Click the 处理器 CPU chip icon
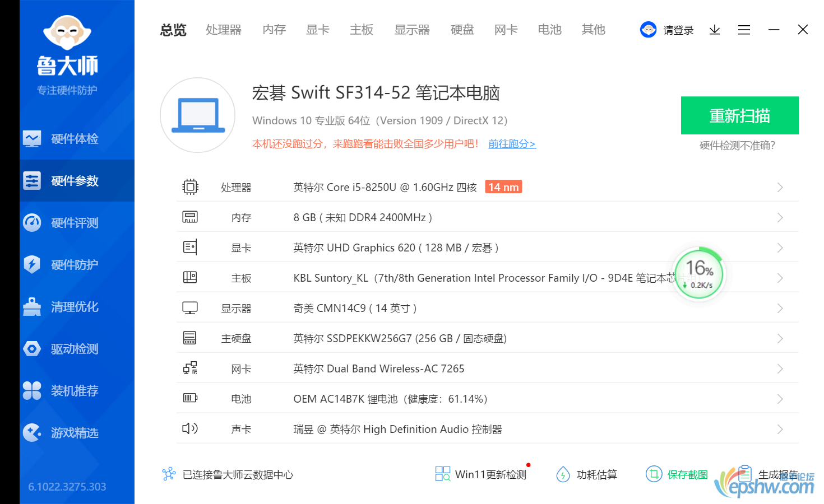Viewport: 824px width, 504px height. pyautogui.click(x=191, y=187)
